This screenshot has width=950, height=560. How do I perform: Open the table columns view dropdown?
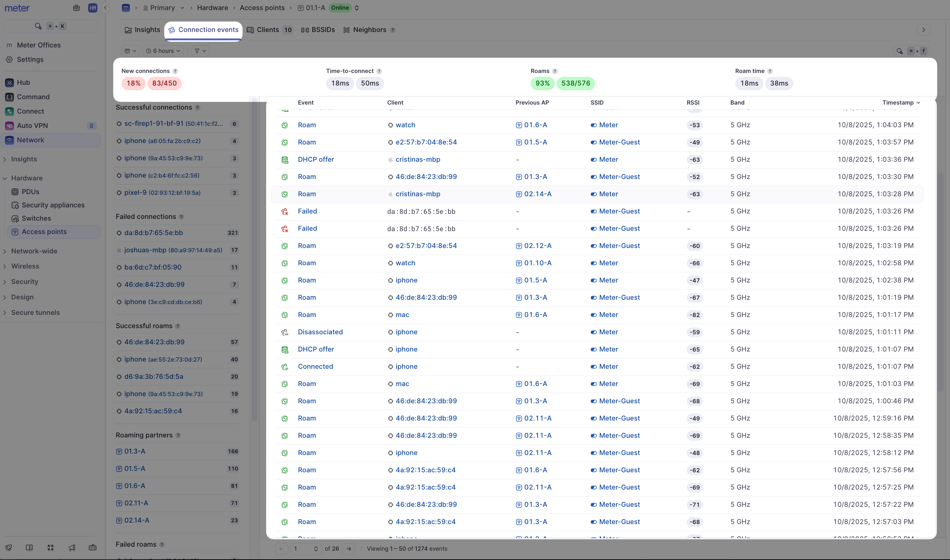point(130,51)
